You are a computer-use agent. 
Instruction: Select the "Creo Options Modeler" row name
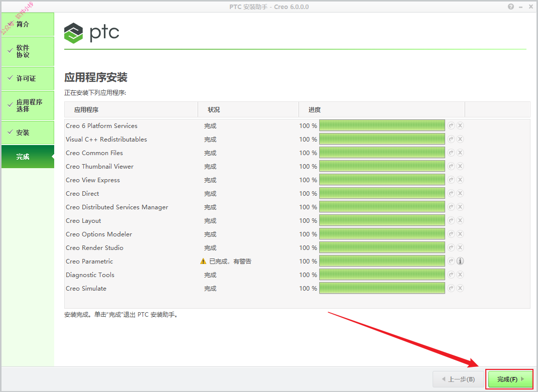click(99, 234)
